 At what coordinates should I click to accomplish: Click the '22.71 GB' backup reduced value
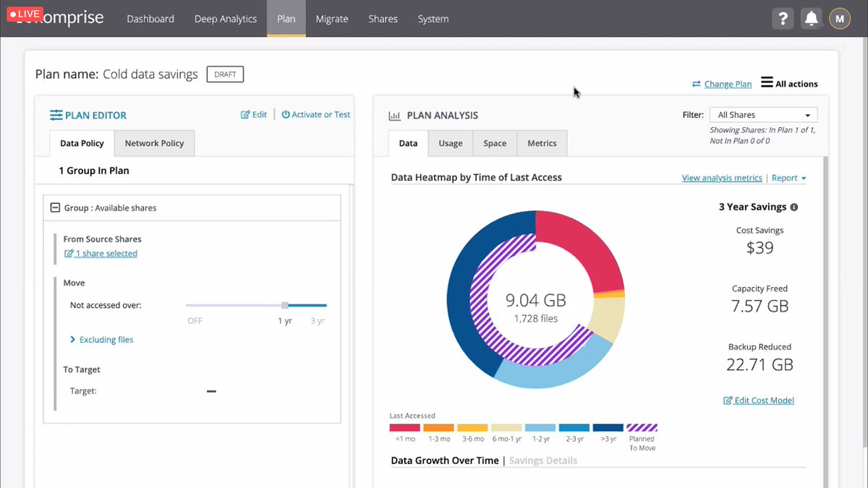pos(759,364)
